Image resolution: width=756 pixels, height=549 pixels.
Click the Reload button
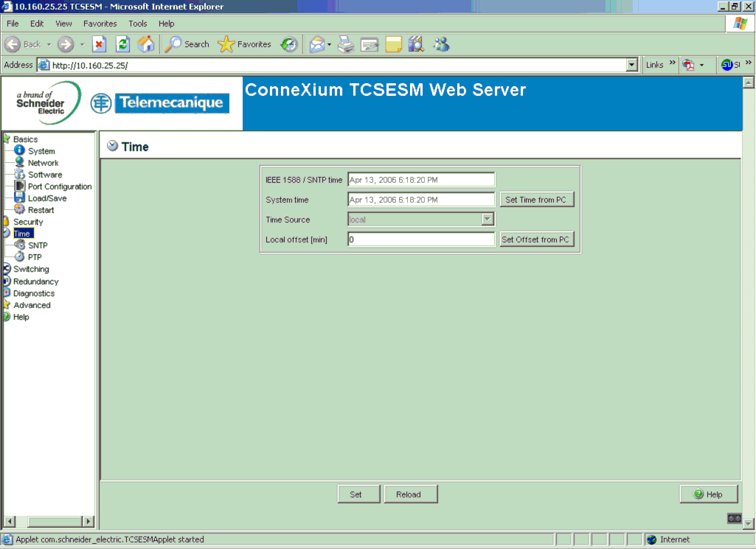(x=411, y=494)
